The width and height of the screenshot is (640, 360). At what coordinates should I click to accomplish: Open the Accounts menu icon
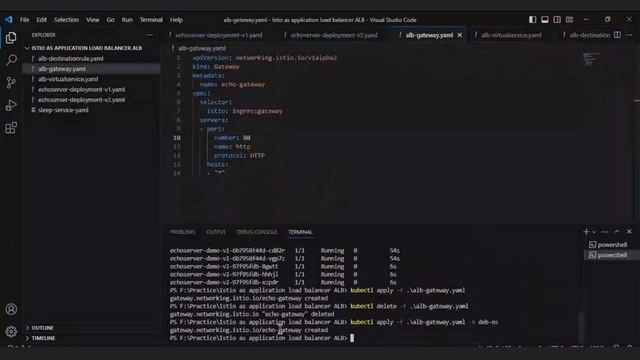(11, 309)
